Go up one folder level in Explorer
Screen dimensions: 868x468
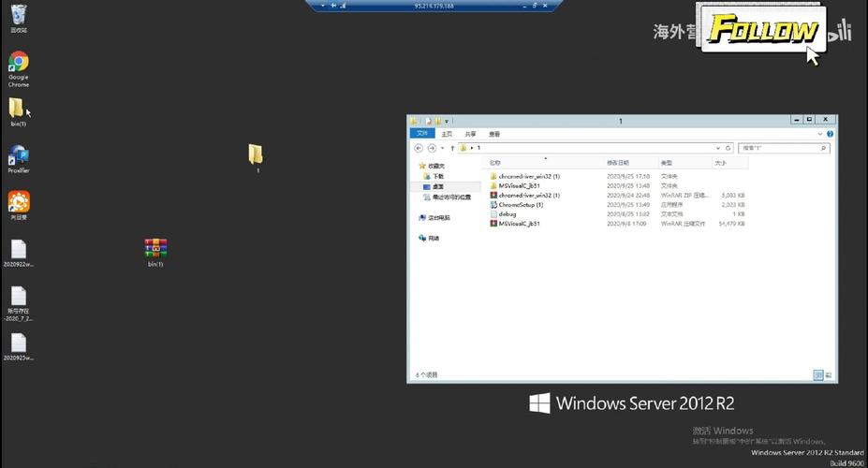pos(452,148)
